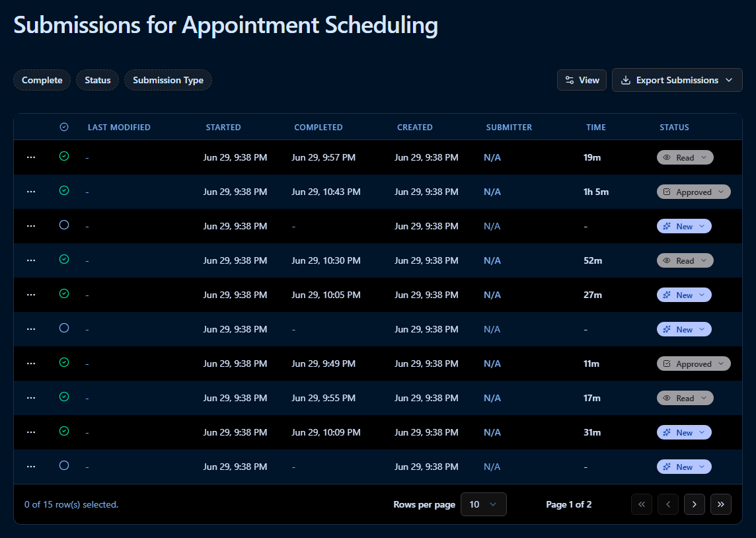The image size is (756, 538).
Task: Select the row completed at 10:09 PM
Action: click(64, 432)
